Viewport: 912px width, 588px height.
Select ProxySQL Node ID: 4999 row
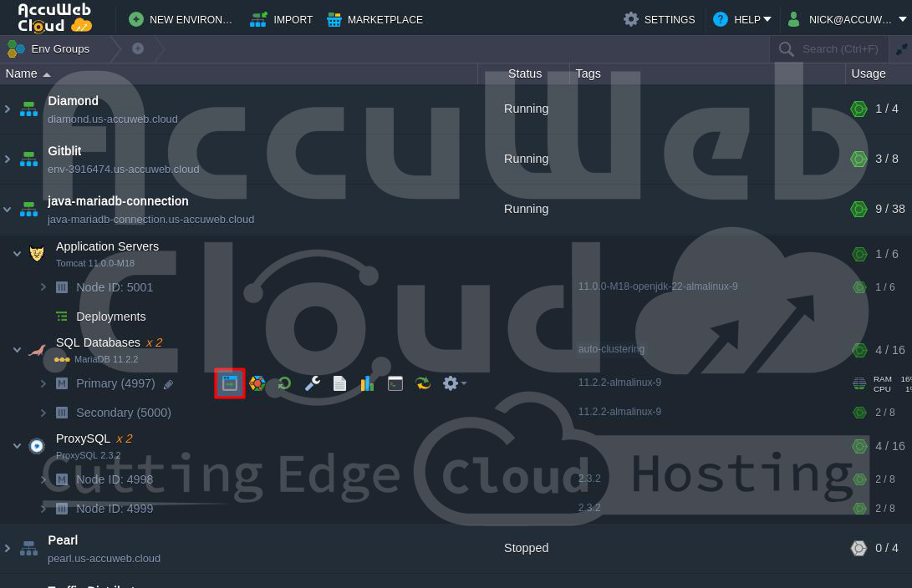(x=456, y=509)
